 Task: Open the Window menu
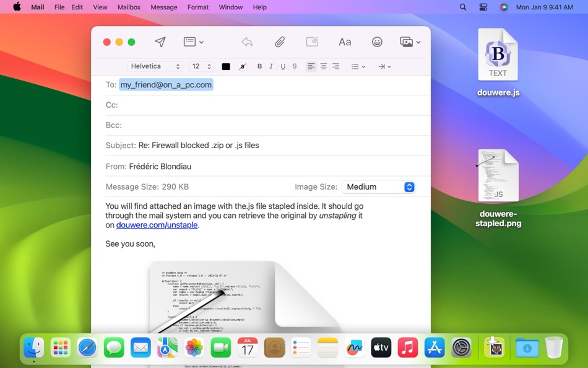(x=231, y=7)
